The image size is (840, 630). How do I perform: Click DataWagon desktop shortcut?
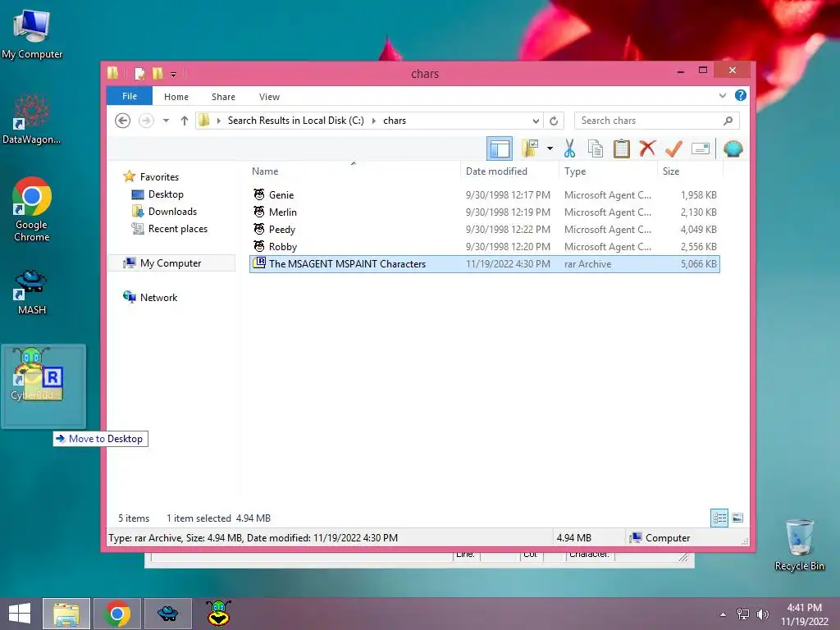click(32, 119)
